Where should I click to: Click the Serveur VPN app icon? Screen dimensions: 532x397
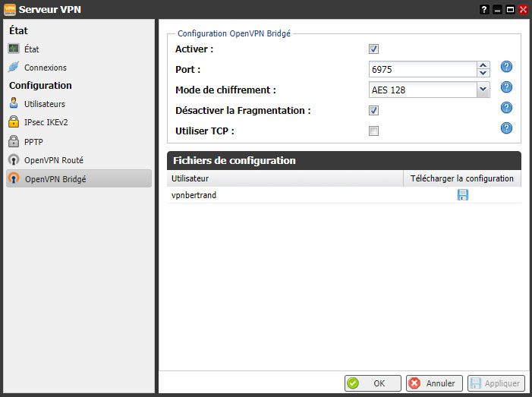coord(10,10)
